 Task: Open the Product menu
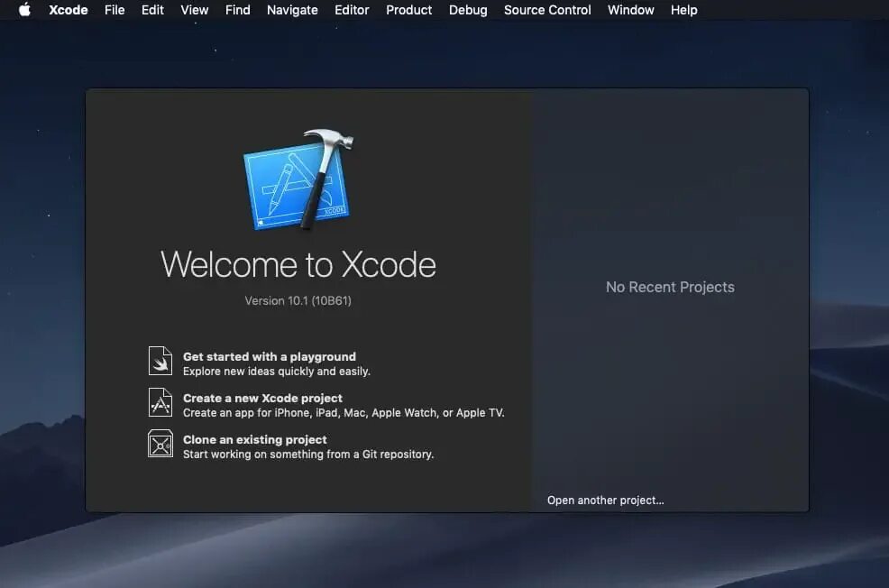pos(408,10)
